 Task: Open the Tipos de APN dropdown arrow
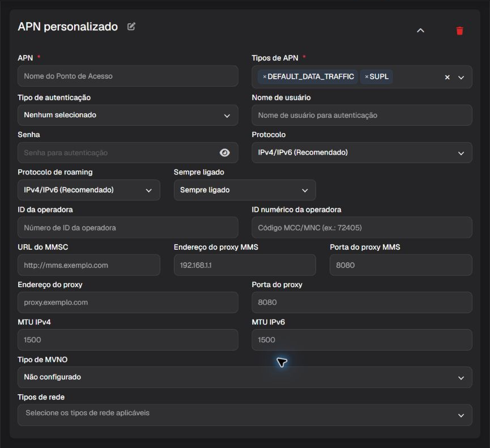point(461,78)
